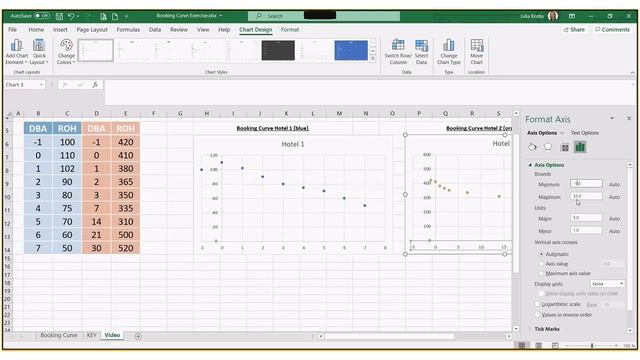Click Switch Row/Column
Image resolution: width=640 pixels, height=360 pixels.
click(x=398, y=52)
